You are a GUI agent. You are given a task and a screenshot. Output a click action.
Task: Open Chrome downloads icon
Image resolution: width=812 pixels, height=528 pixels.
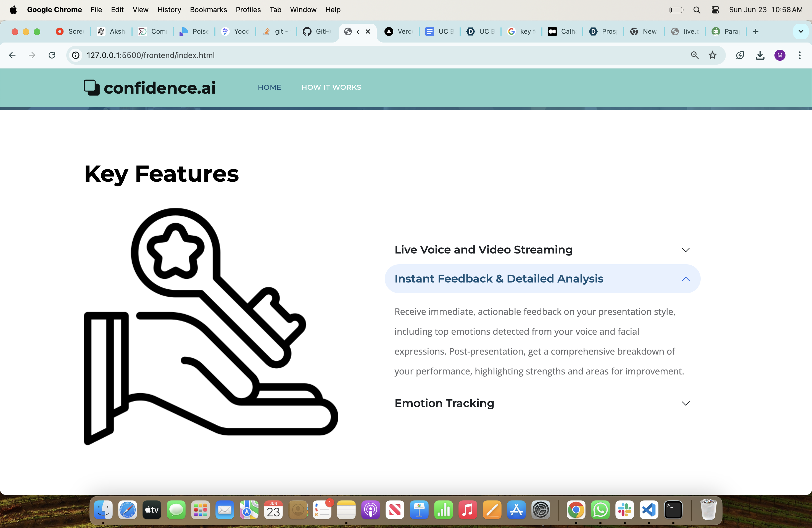pos(760,55)
